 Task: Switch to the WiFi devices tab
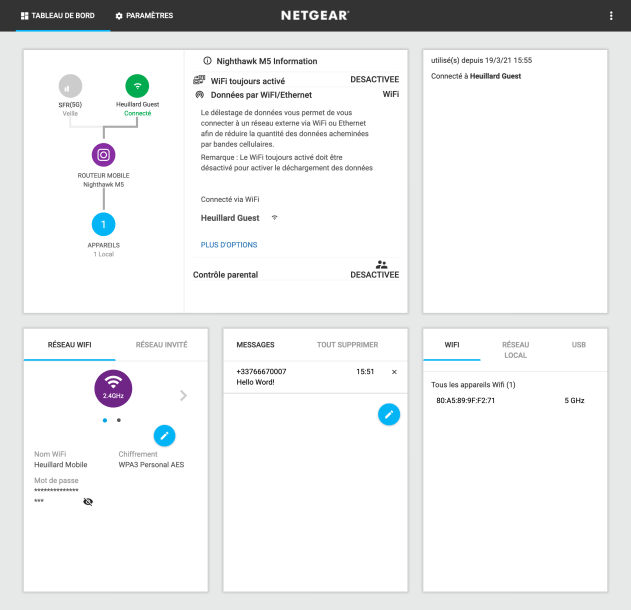tap(452, 345)
